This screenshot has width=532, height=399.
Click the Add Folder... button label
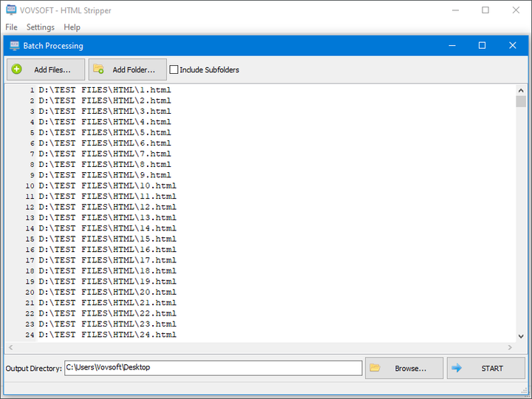click(x=134, y=69)
